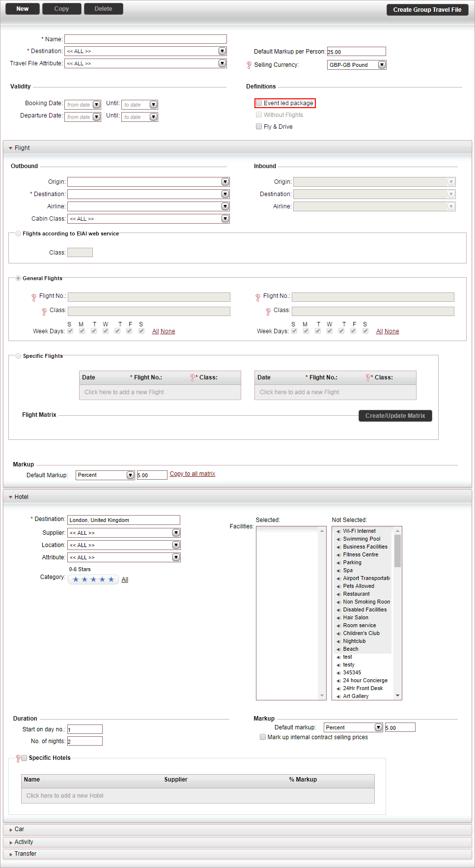Check Mark up internal contract selling prices
The height and width of the screenshot is (868, 475).
[263, 737]
